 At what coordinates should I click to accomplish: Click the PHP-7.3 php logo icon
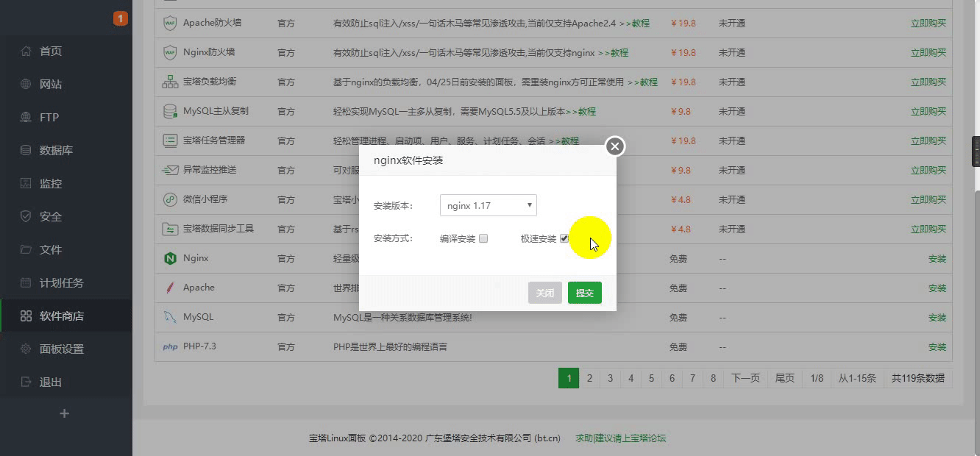pos(170,347)
